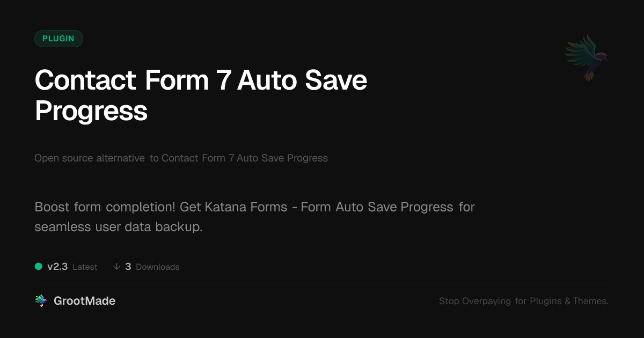The image size is (644, 338).
Task: Click the green status dot before v2.3
Action: point(39,266)
